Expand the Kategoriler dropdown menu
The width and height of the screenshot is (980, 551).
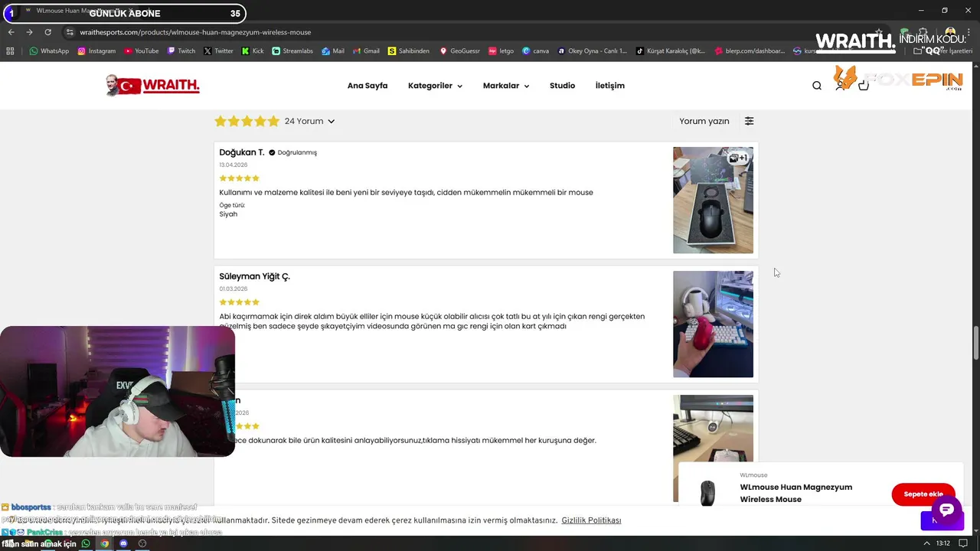click(435, 86)
